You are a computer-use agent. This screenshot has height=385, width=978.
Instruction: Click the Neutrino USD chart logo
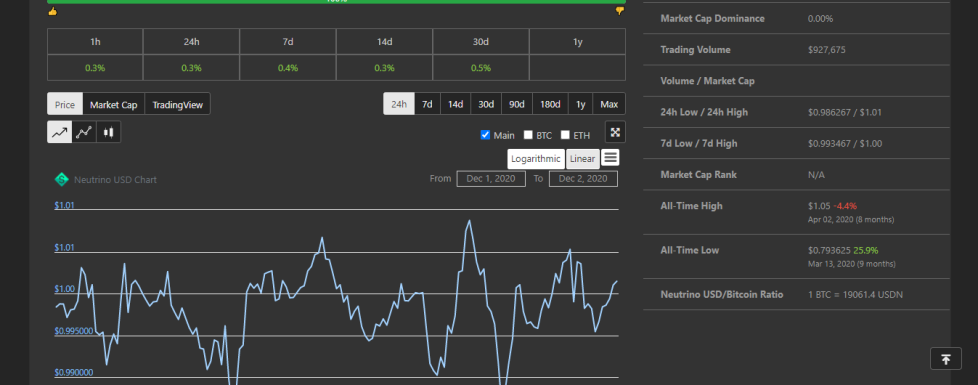(61, 180)
